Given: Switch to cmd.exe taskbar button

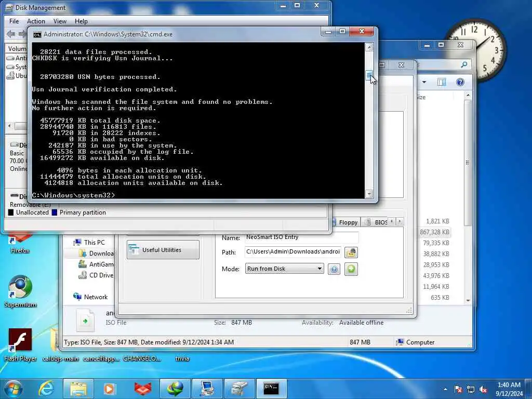Looking at the screenshot, I should click(271, 389).
